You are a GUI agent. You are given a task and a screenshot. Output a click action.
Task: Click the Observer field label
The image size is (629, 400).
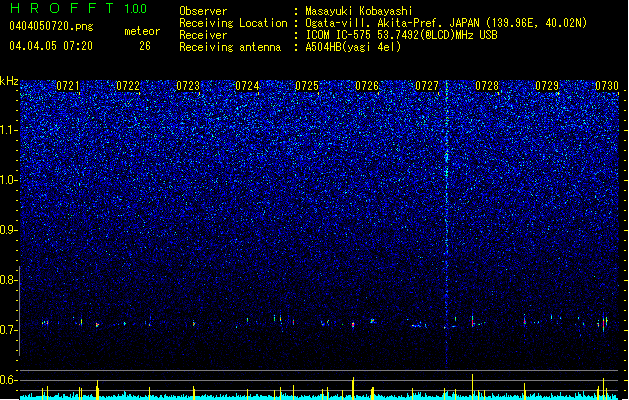(203, 11)
